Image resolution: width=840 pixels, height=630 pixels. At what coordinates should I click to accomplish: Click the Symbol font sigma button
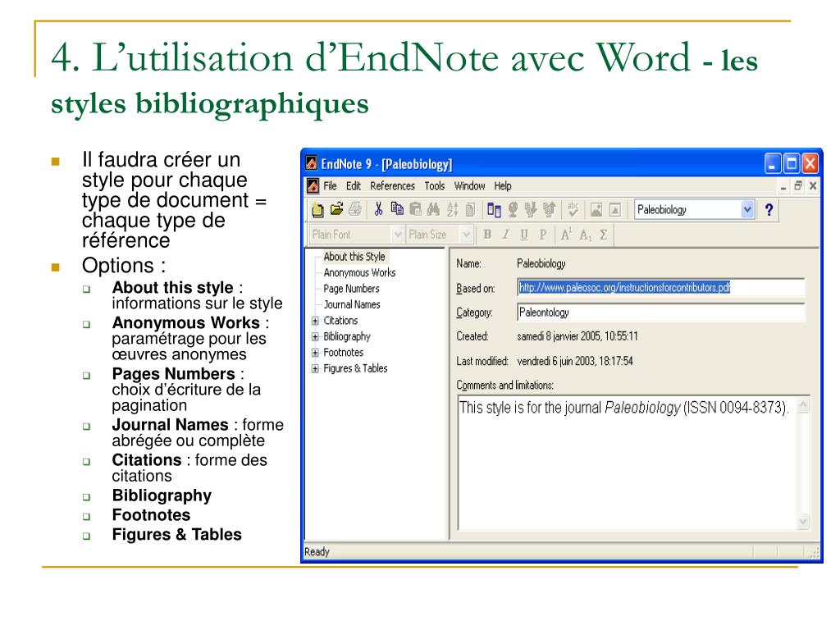(604, 235)
